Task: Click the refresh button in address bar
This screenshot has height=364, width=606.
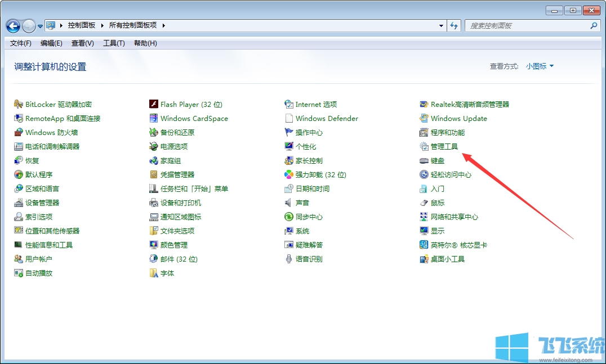Action: [454, 25]
